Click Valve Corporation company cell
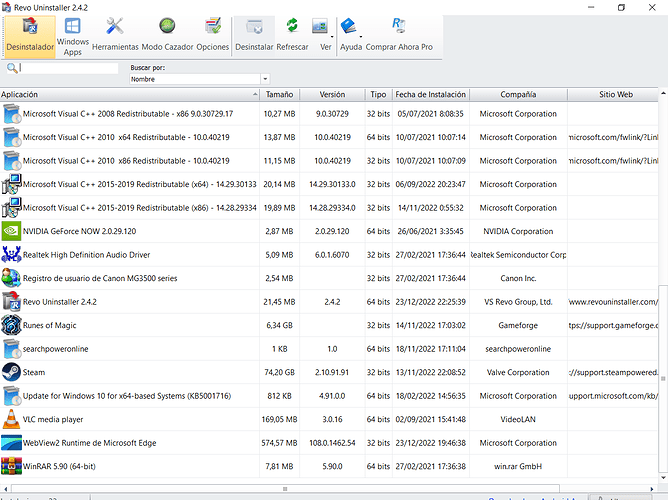 pyautogui.click(x=518, y=372)
